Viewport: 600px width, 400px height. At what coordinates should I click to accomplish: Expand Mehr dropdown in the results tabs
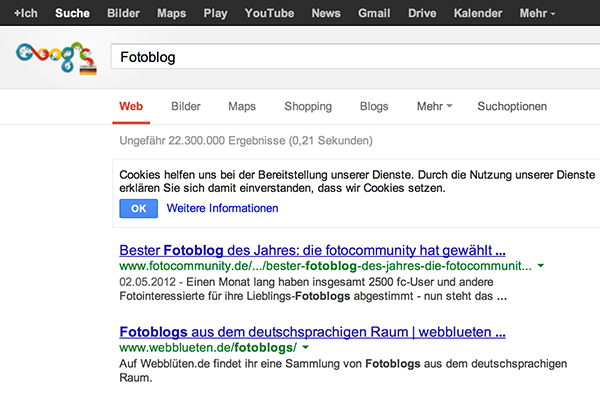434,106
